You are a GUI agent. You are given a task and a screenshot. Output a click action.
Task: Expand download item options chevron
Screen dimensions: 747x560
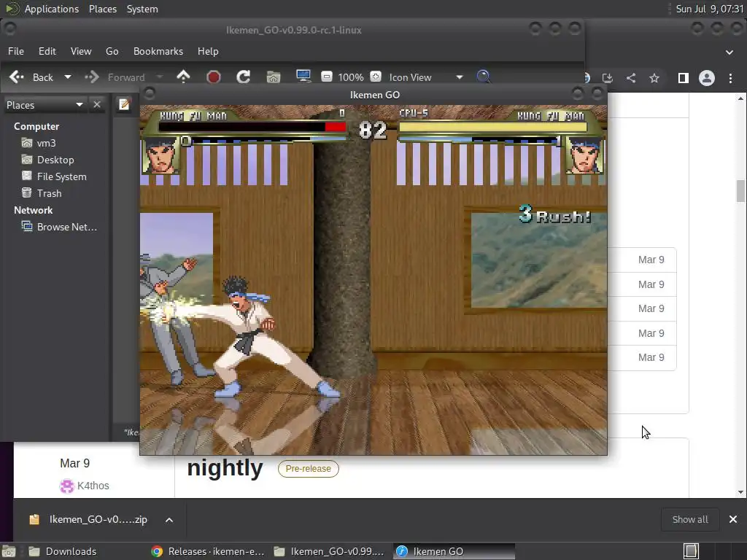[x=169, y=520]
